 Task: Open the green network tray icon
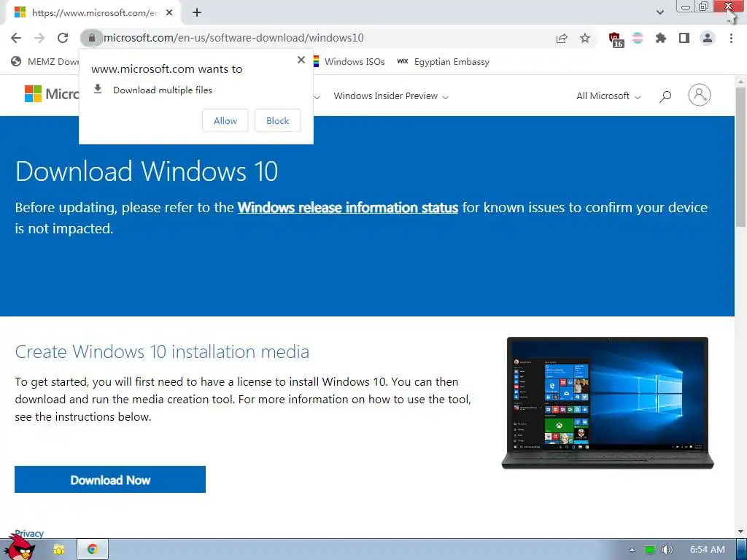click(650, 550)
